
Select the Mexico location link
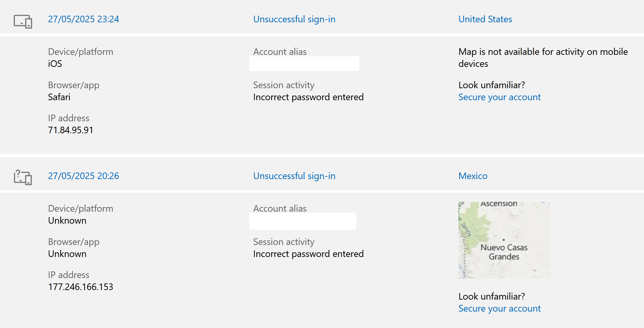473,176
